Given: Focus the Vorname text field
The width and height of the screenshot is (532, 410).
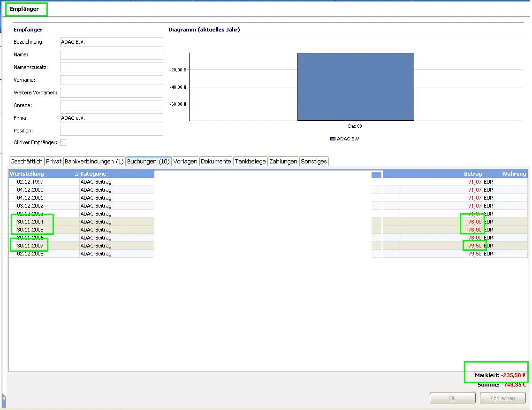Looking at the screenshot, I should 111,80.
